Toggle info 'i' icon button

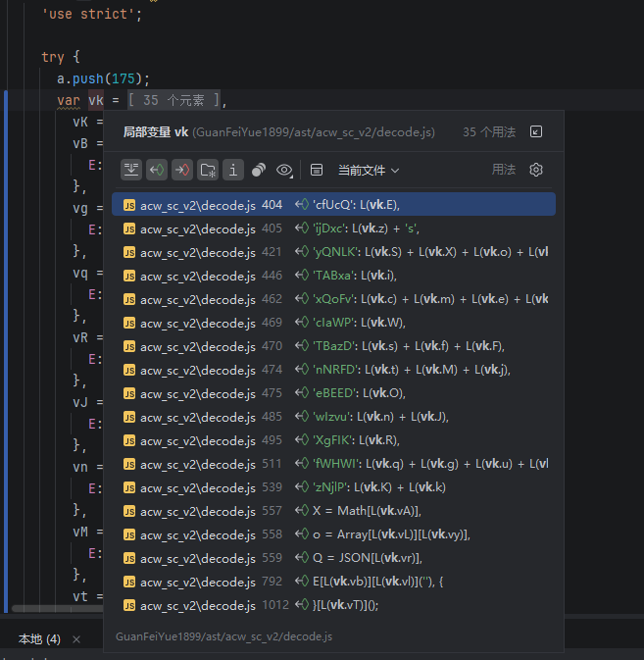point(233,170)
